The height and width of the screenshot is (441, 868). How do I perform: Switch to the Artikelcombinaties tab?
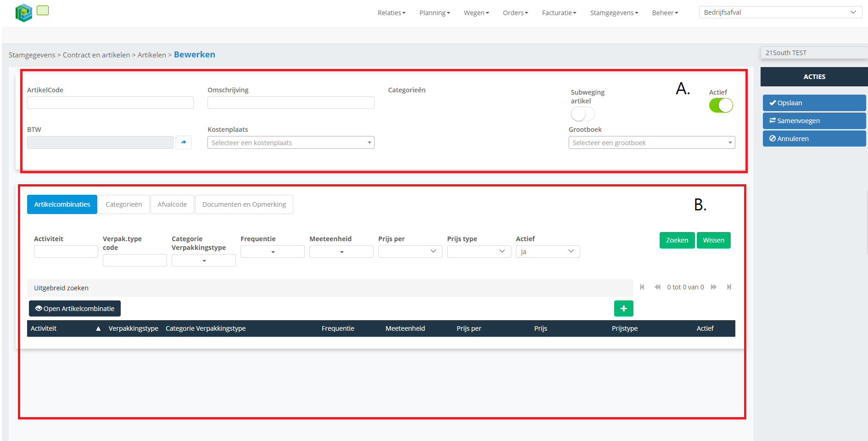(x=62, y=204)
